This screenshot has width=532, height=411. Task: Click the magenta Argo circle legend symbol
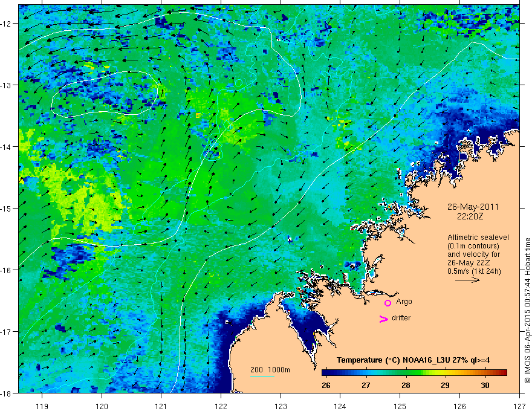click(x=388, y=303)
